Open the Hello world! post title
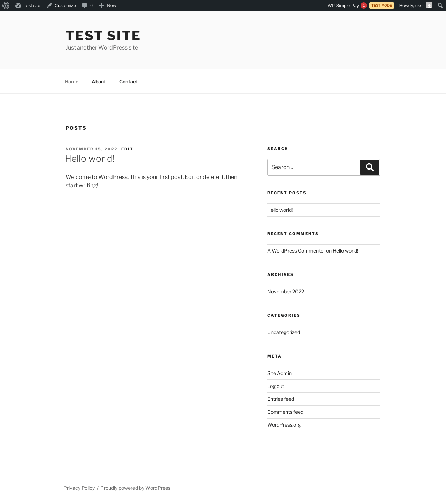This screenshot has height=504, width=446. point(90,159)
